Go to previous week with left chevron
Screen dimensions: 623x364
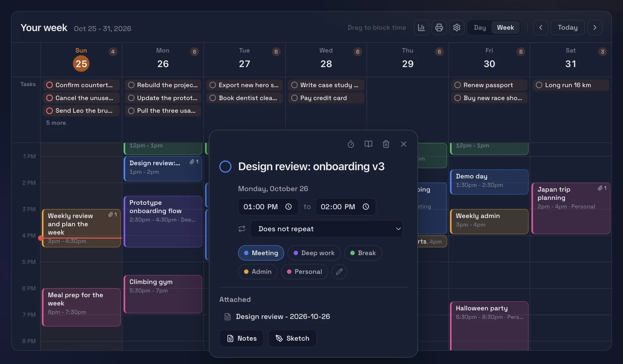point(540,28)
